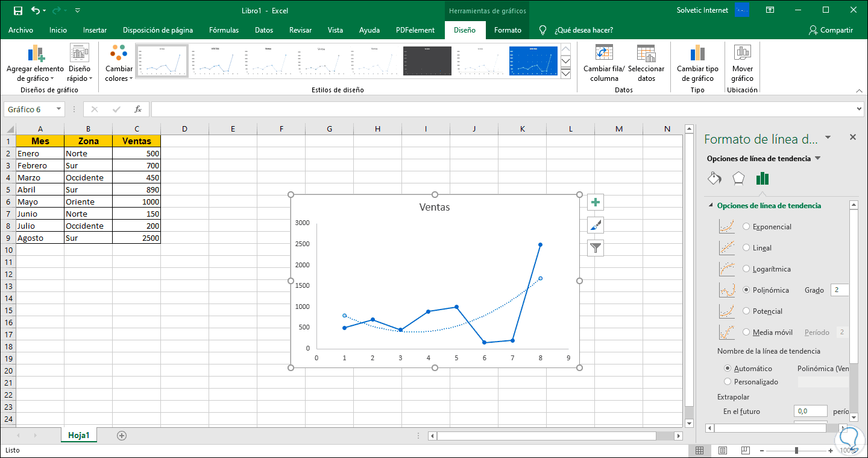Expand the Cambiar colores dropdown
Screen dimensions: 868x458
click(x=119, y=63)
